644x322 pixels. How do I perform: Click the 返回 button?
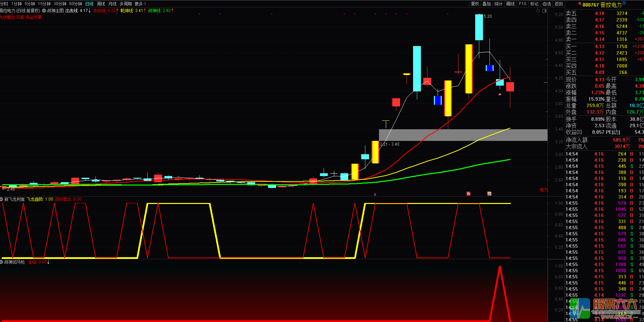point(559,4)
